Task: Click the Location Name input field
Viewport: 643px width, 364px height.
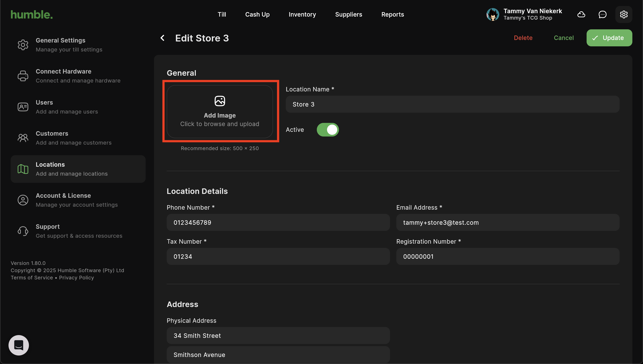Action: point(452,104)
